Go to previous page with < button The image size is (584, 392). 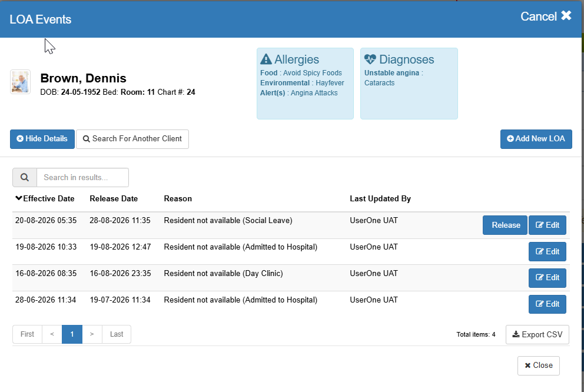click(x=52, y=334)
